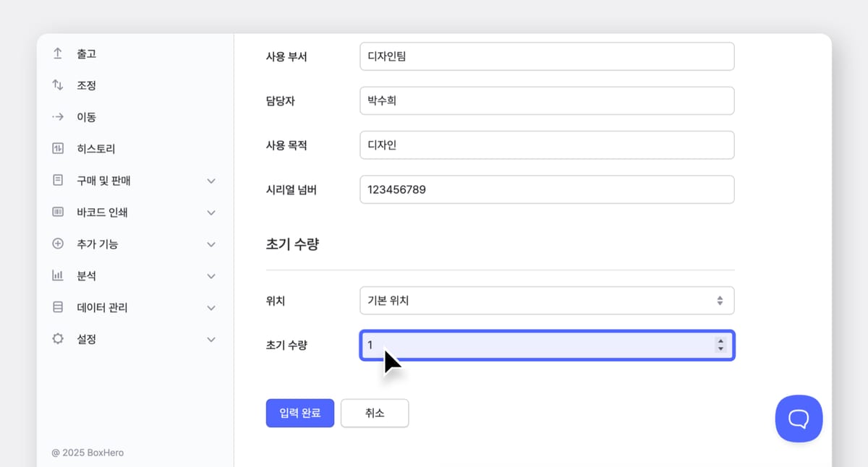This screenshot has height=467, width=868.
Task: Select the 출고 upload arrow icon
Action: coord(57,53)
